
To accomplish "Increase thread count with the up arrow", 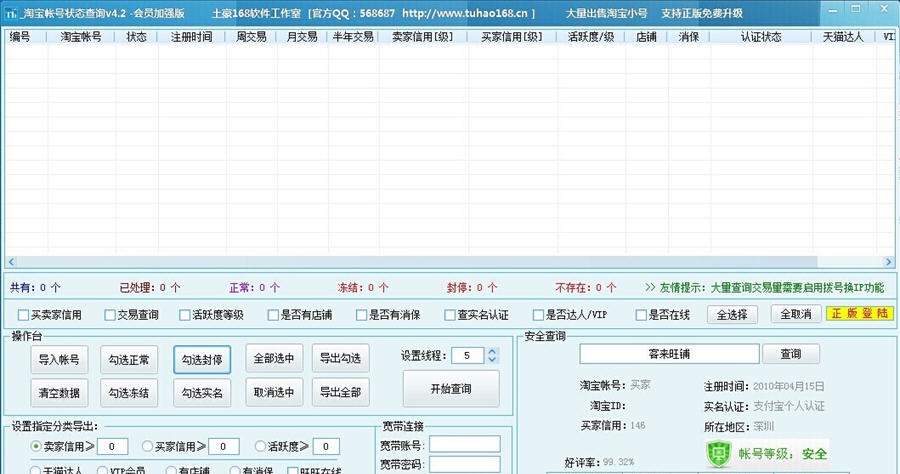I will pos(492,352).
